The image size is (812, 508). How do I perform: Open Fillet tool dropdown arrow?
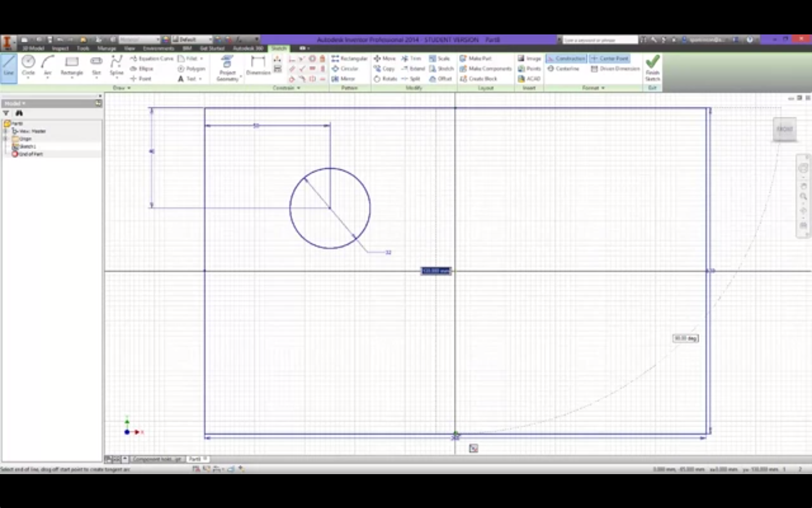click(201, 58)
